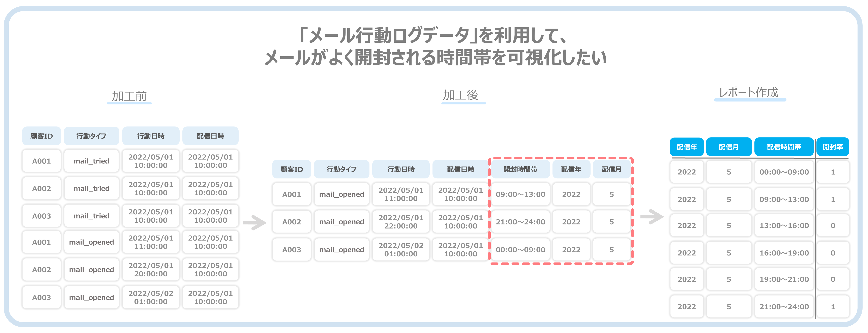868x333 pixels.
Task: Select 行動タイプ header in 加工後 table
Action: coord(341,169)
